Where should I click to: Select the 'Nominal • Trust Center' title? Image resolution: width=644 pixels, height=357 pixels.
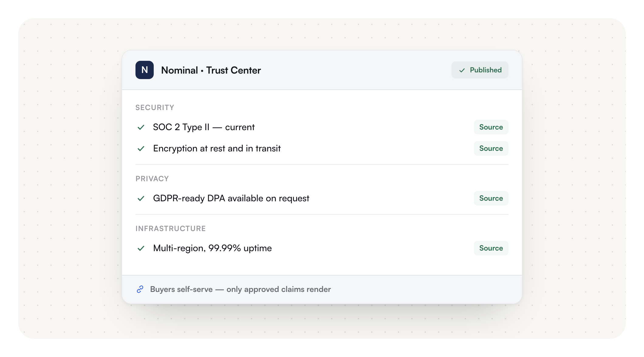pyautogui.click(x=211, y=70)
